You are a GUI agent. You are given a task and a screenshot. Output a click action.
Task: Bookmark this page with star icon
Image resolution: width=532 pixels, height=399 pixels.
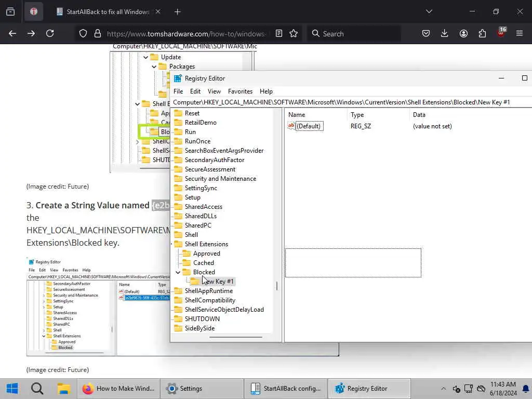[294, 33]
